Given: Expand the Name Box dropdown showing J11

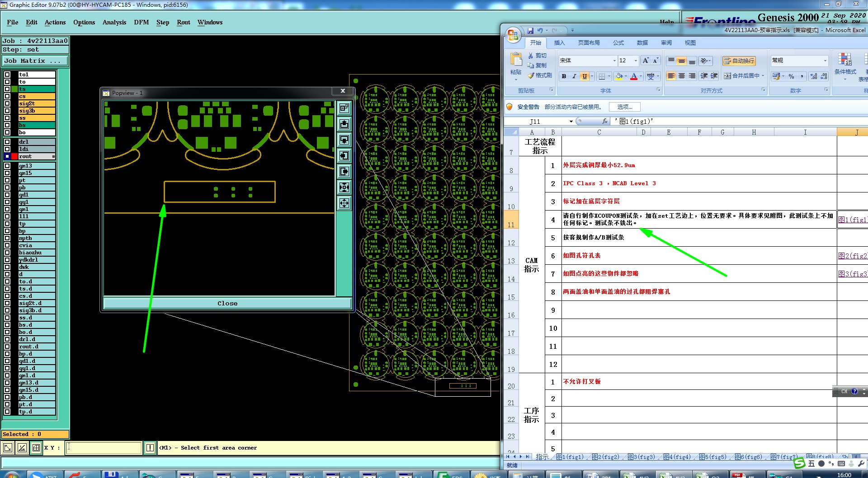Looking at the screenshot, I should [x=571, y=122].
